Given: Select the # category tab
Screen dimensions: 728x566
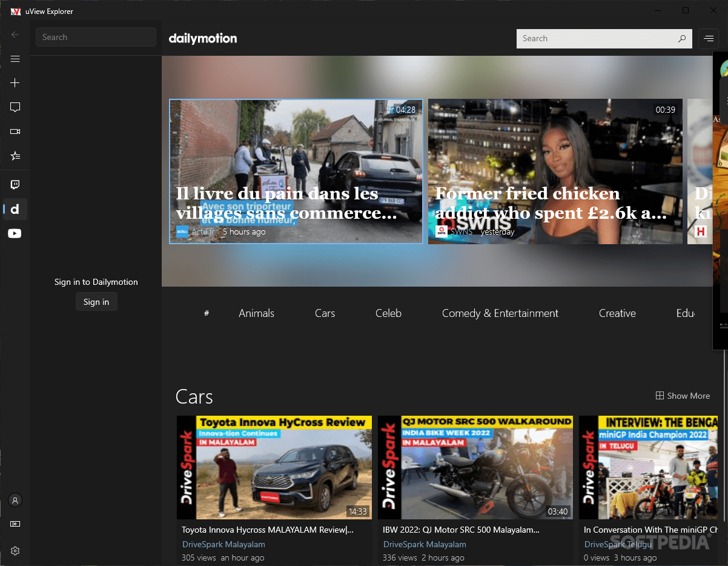Looking at the screenshot, I should (x=207, y=313).
